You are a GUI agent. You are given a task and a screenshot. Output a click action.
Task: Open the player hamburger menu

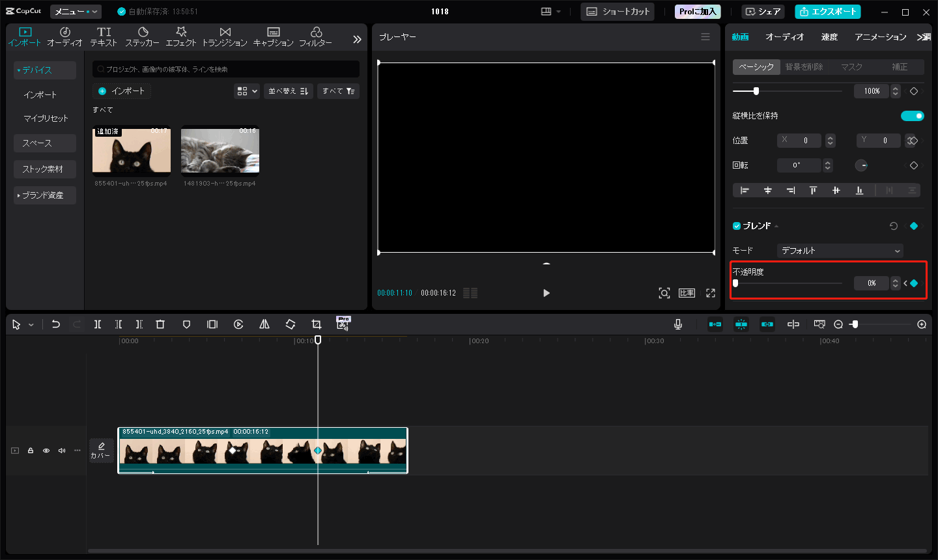[705, 37]
